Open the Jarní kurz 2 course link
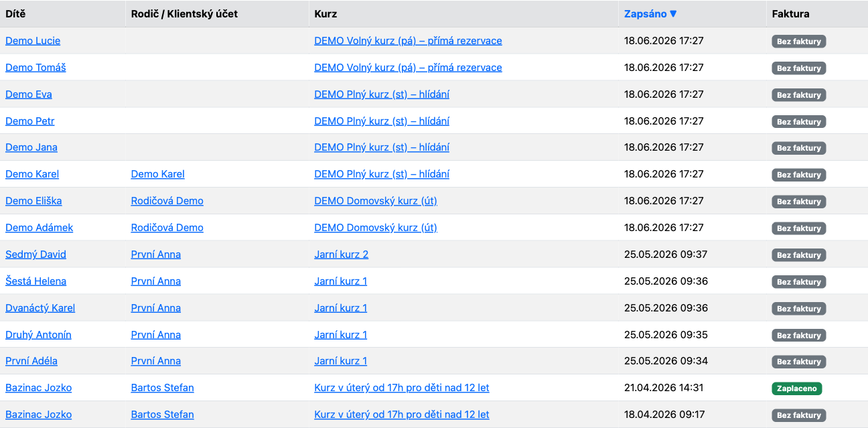 (x=342, y=255)
